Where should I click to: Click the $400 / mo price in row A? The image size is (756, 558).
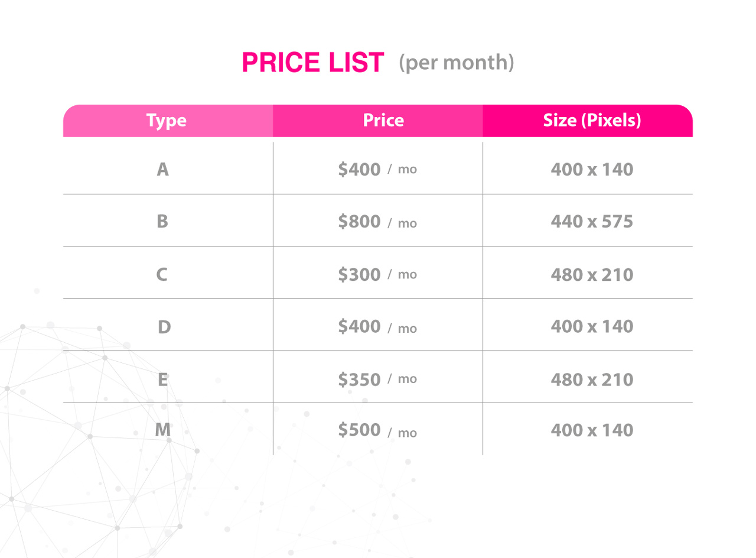pyautogui.click(x=378, y=170)
